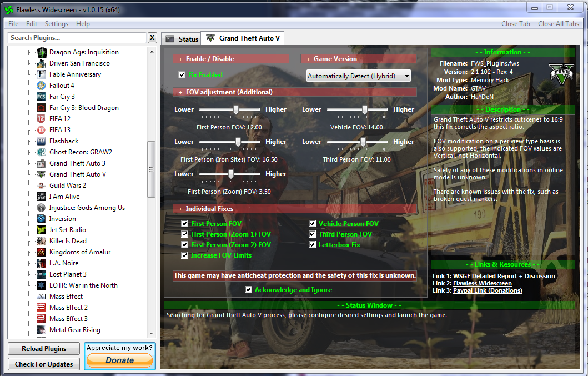Collapse the Game Version section header

[358, 58]
